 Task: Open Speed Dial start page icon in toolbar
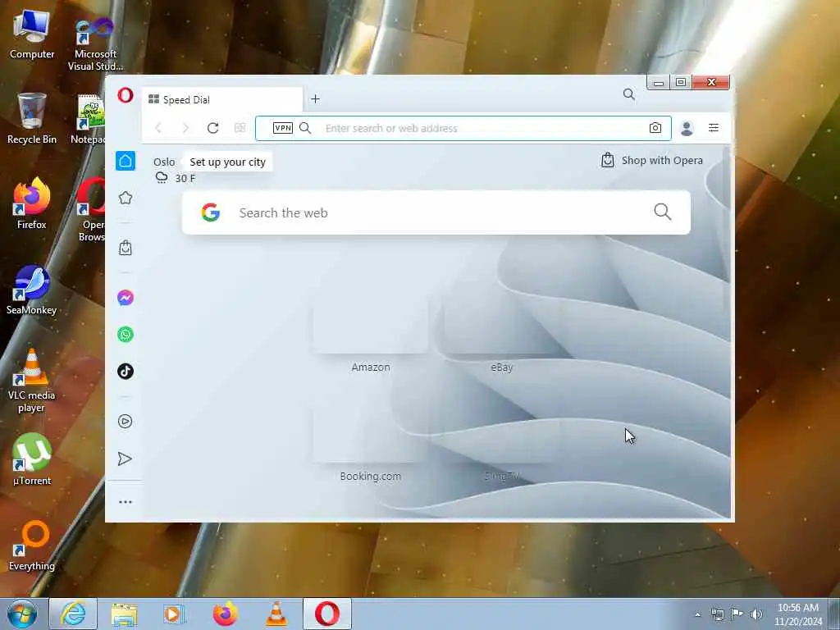coord(240,128)
